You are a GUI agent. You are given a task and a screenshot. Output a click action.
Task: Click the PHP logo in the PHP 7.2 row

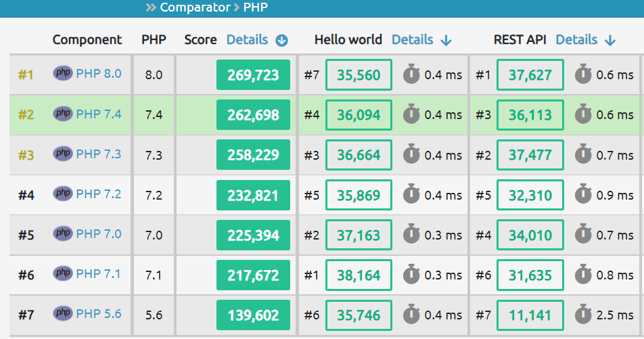tap(63, 193)
